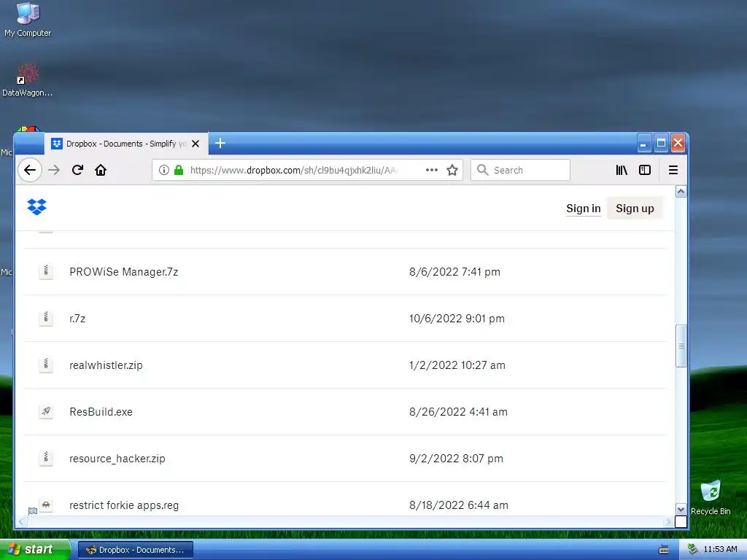
Task: Open the r.7z file
Action: point(77,319)
